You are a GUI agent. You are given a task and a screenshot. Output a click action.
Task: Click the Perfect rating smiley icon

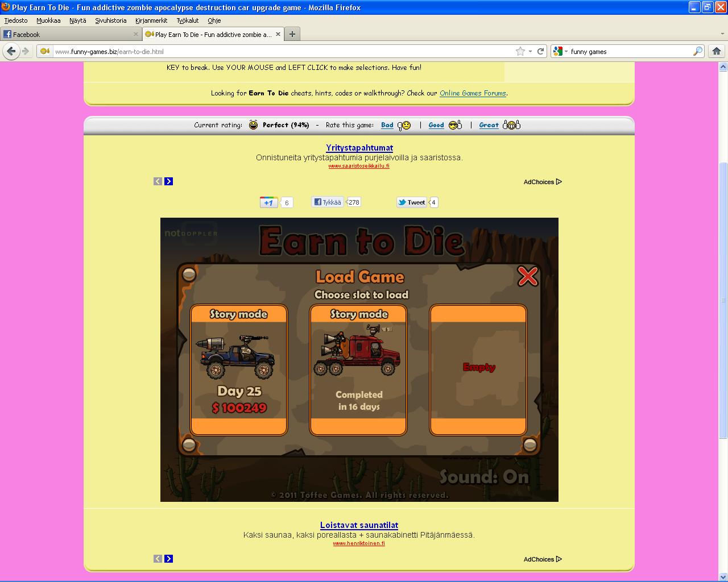tap(254, 125)
